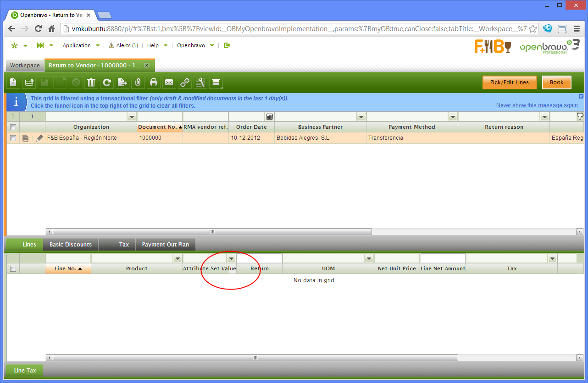Select all rows in Lines grid

click(13, 268)
